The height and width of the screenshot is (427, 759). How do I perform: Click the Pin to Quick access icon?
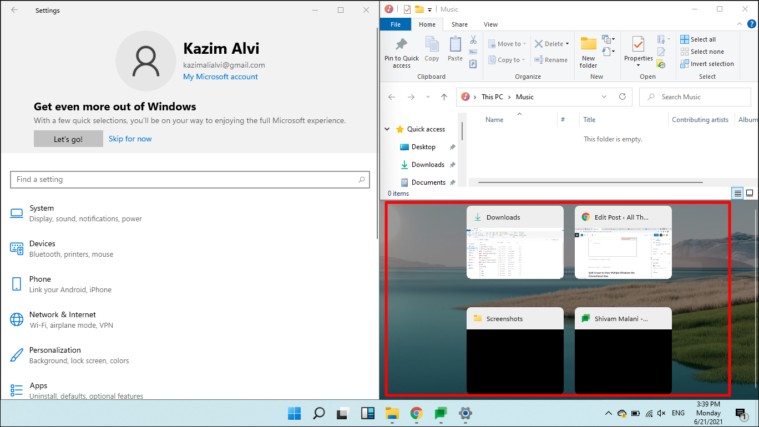[x=401, y=45]
